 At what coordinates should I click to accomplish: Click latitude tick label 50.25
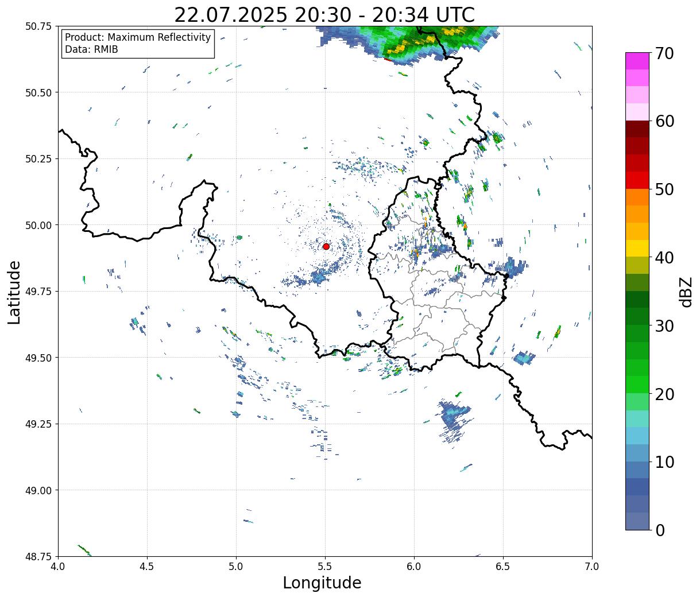38,158
